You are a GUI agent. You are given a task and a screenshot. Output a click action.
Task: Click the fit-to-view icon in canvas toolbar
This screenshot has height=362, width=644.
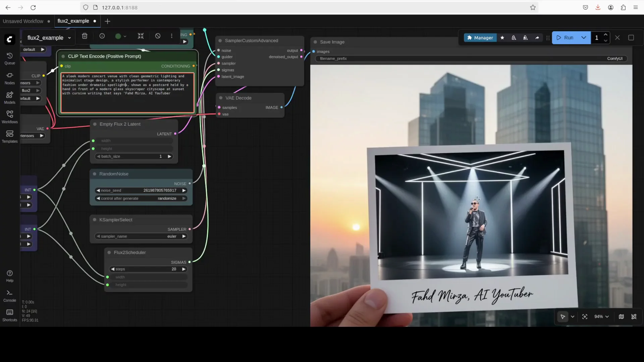click(585, 316)
